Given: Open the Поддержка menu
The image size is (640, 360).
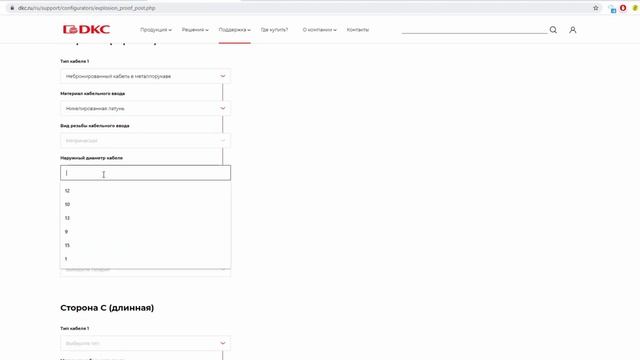Looking at the screenshot, I should 234,30.
